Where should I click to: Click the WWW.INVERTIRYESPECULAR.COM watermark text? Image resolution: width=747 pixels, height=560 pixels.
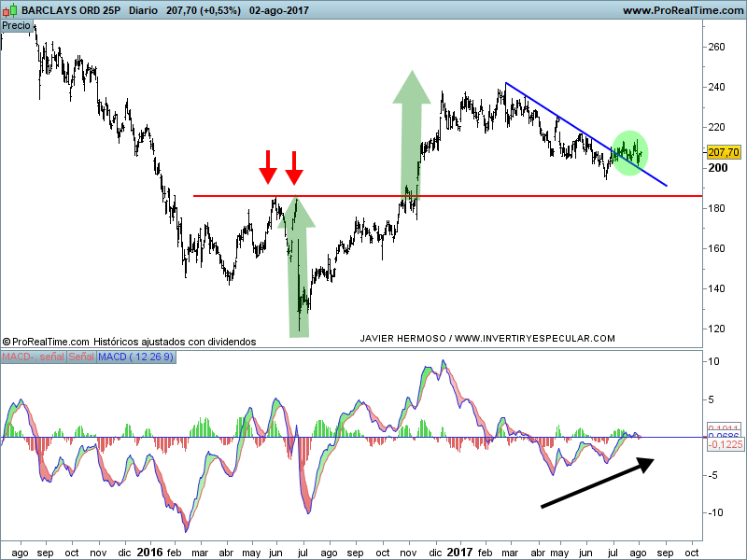534,338
